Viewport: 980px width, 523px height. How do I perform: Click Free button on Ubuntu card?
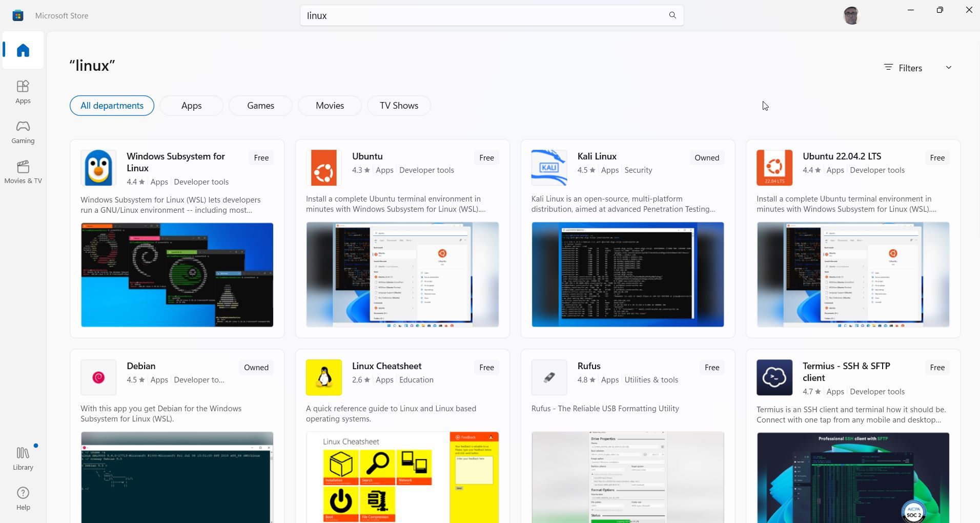[x=486, y=158]
